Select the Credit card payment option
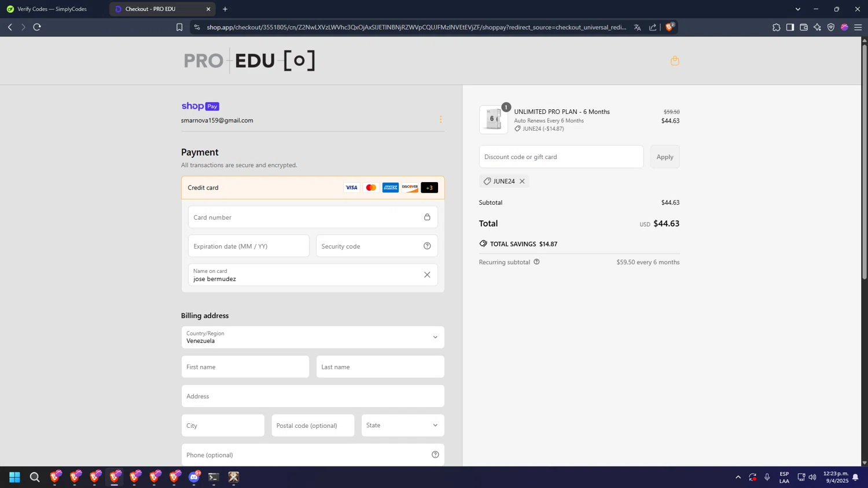This screenshot has width=868, height=488. click(312, 187)
